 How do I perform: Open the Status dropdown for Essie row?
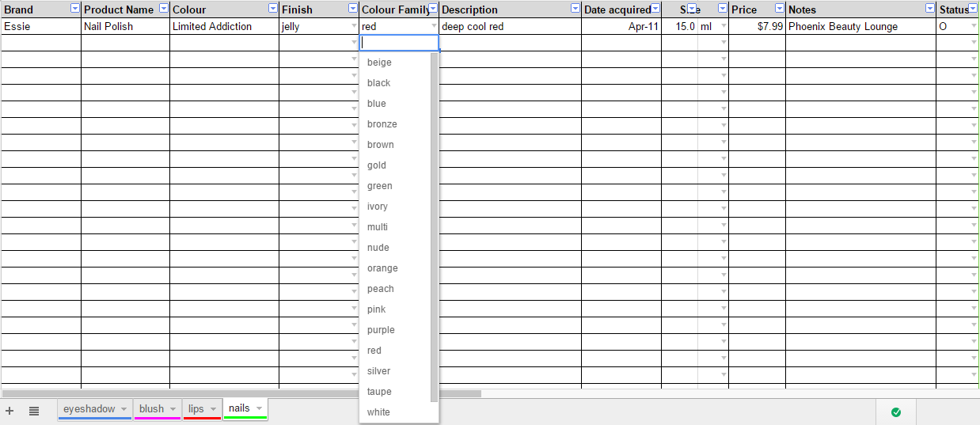974,26
